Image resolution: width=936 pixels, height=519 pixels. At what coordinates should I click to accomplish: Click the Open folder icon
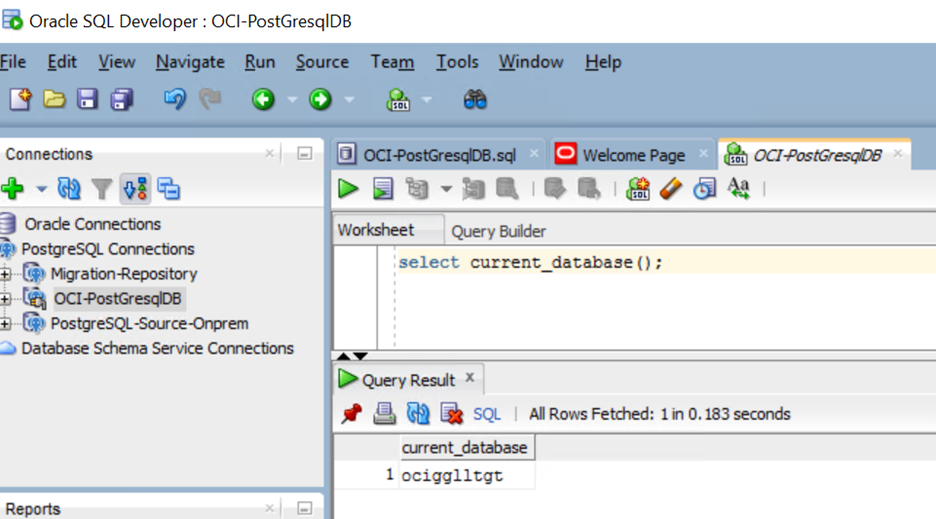54,99
